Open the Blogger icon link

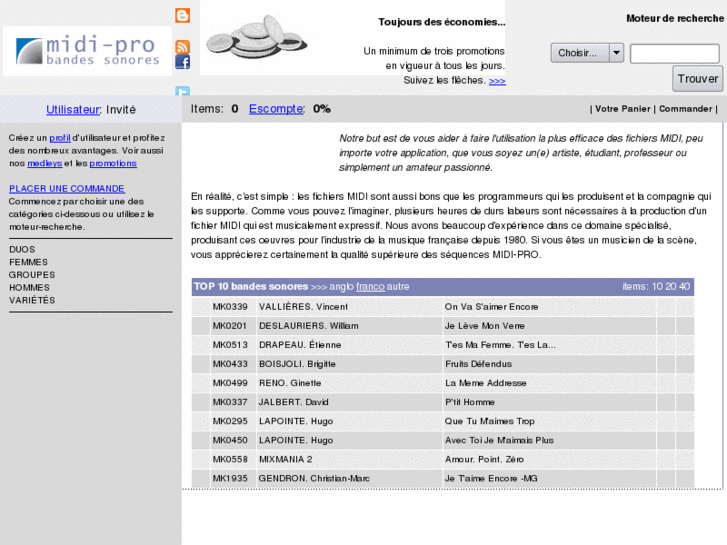[x=182, y=15]
